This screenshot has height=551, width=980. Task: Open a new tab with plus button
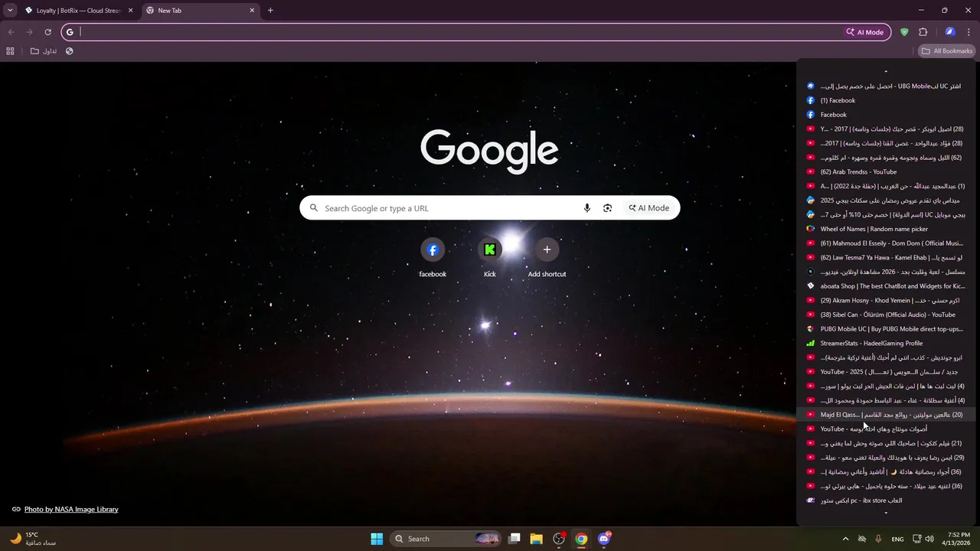pos(270,11)
